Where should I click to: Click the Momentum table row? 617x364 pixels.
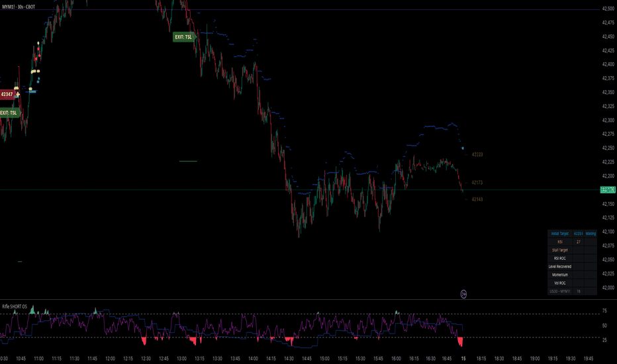pyautogui.click(x=572, y=275)
